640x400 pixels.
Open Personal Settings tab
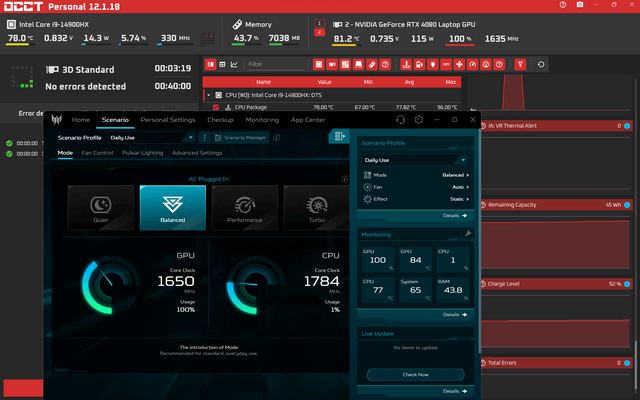pos(168,120)
